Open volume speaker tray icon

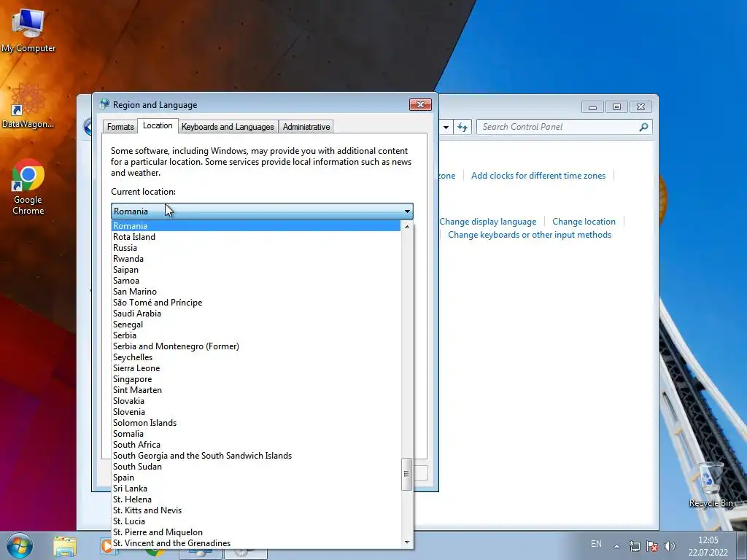coord(670,546)
